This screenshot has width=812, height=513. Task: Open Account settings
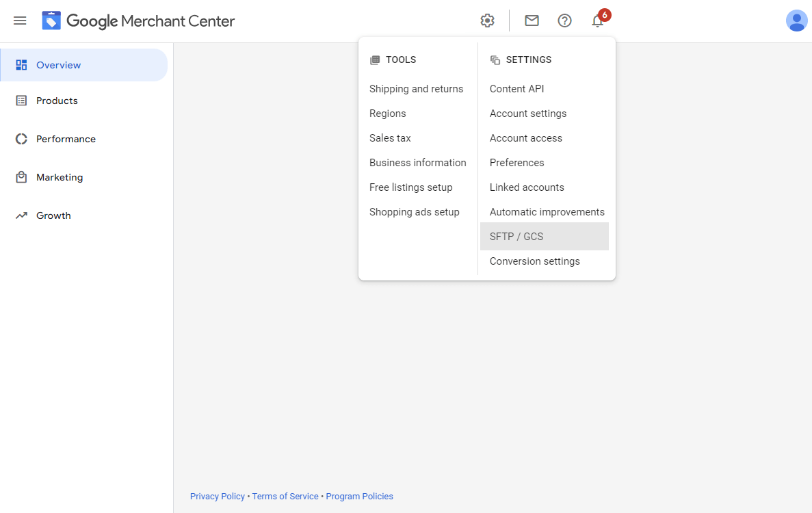pos(527,114)
